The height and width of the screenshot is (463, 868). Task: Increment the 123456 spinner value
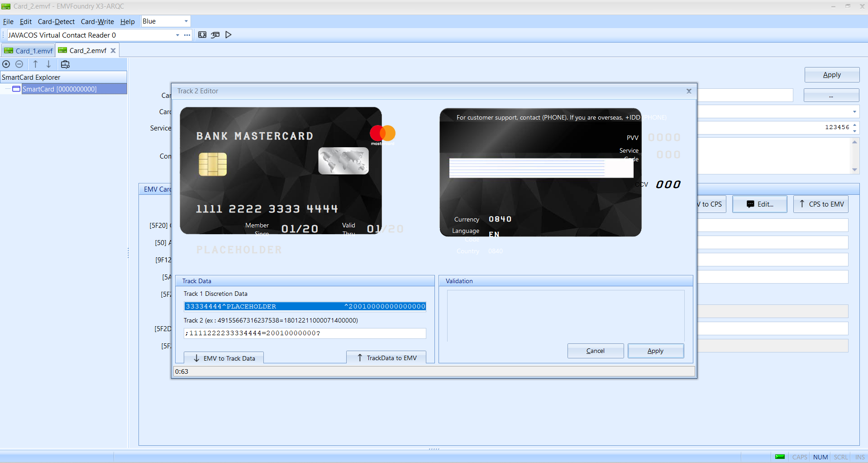click(x=854, y=125)
